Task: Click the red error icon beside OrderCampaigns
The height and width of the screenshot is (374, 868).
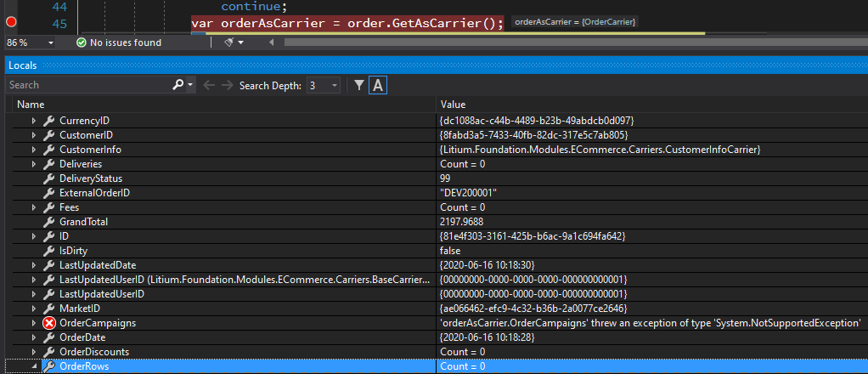Action: [48, 323]
